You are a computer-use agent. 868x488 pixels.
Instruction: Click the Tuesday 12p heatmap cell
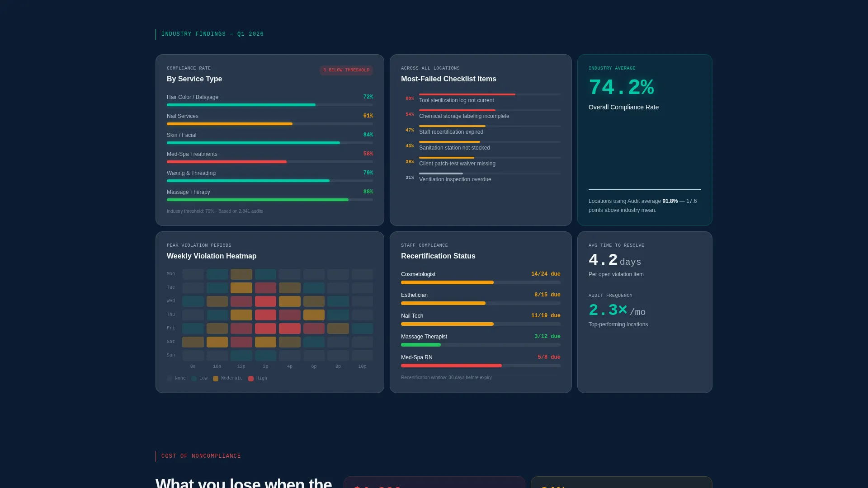[x=241, y=288]
